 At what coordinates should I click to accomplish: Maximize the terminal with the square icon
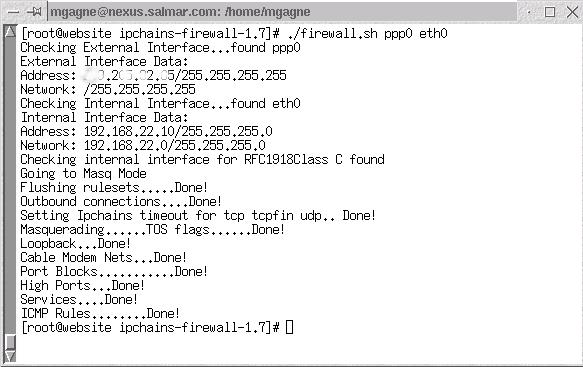click(x=550, y=12)
